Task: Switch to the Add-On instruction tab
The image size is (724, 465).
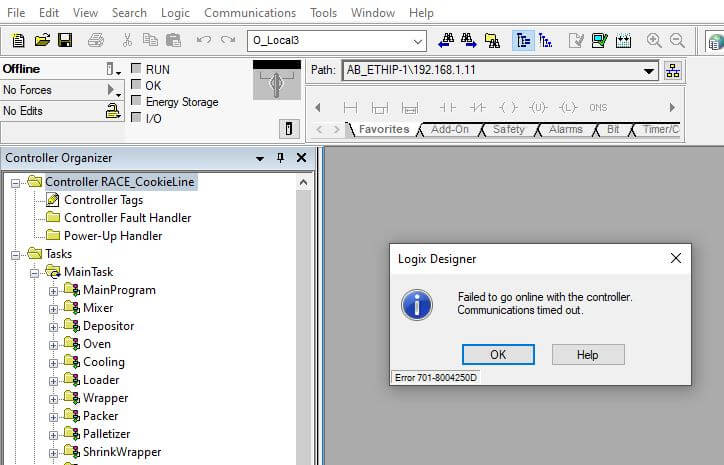Action: coord(449,130)
